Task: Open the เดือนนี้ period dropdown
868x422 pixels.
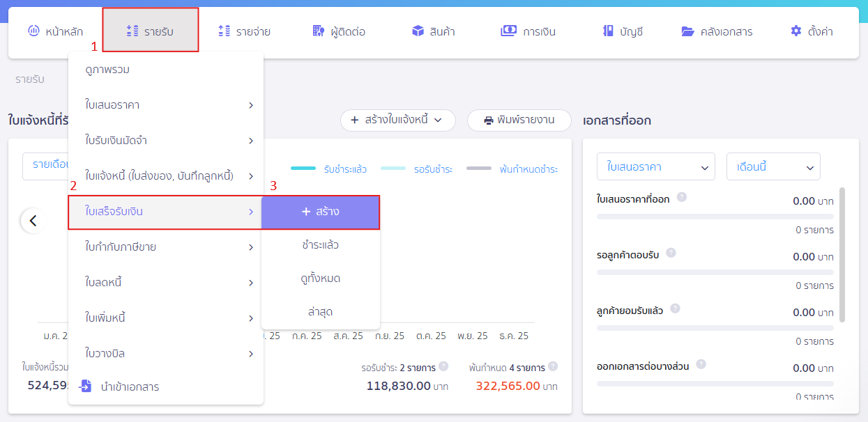Action: pos(772,167)
